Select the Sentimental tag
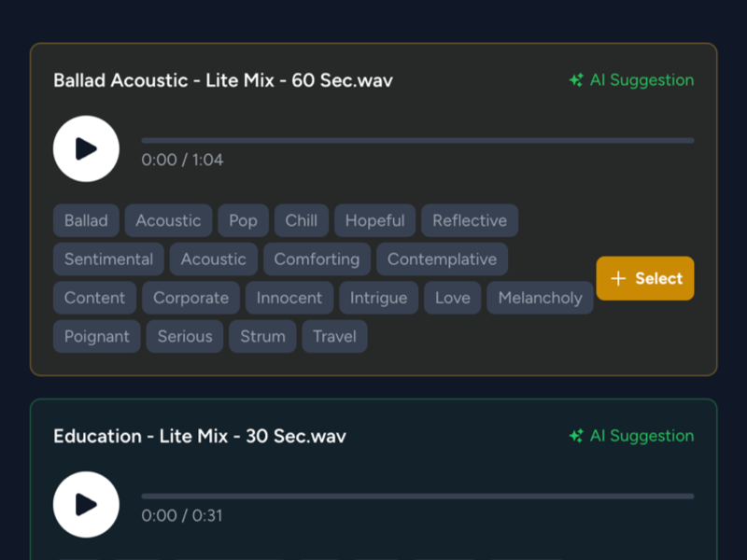 click(x=108, y=259)
